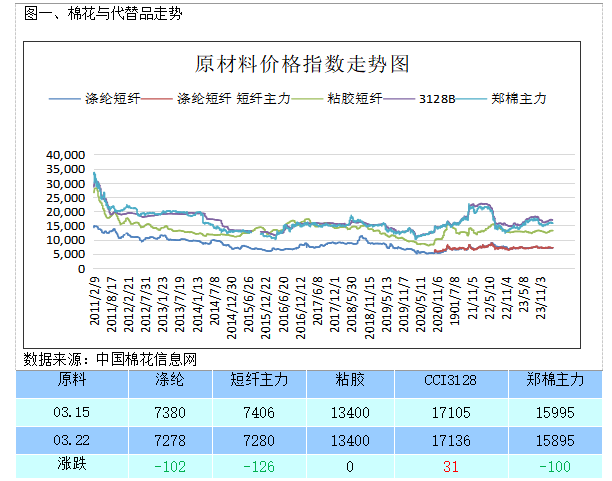The width and height of the screenshot is (612, 481).
Task: Click the 21/11/5 x-axis date
Action: [x=473, y=298]
